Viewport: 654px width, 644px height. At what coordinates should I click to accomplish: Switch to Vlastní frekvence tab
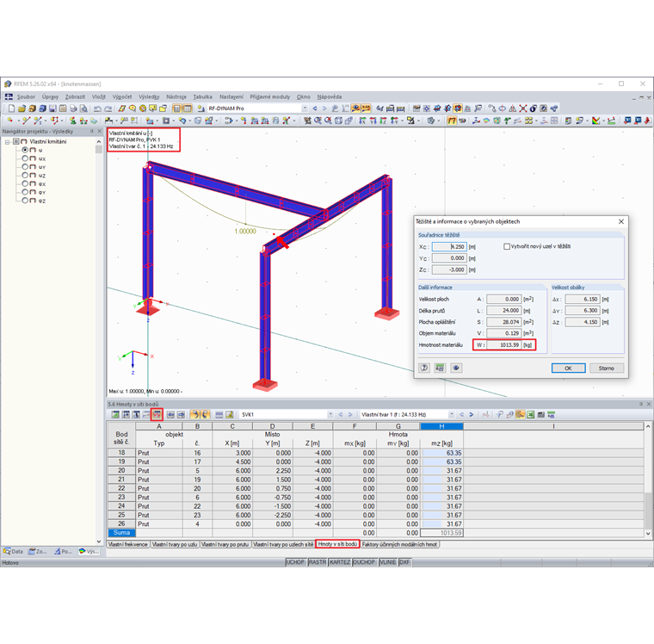click(x=128, y=544)
